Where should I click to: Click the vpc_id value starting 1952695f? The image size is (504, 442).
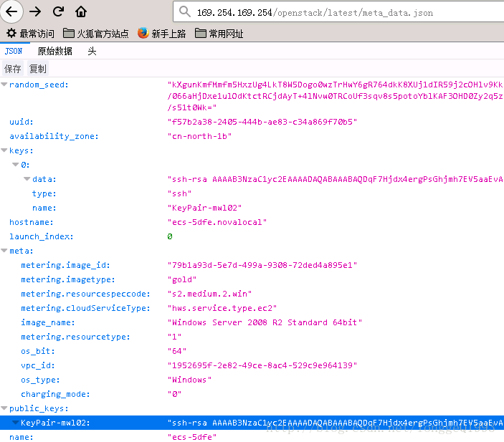[x=262, y=365]
